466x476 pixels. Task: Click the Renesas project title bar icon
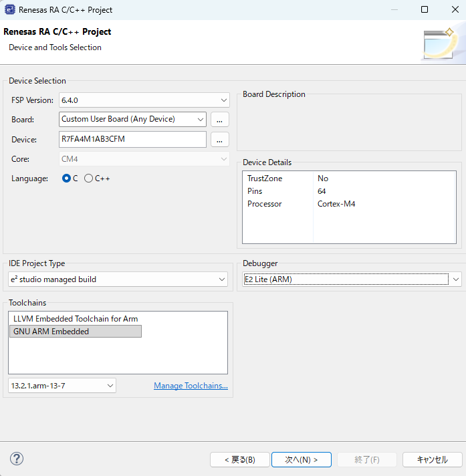(9, 10)
